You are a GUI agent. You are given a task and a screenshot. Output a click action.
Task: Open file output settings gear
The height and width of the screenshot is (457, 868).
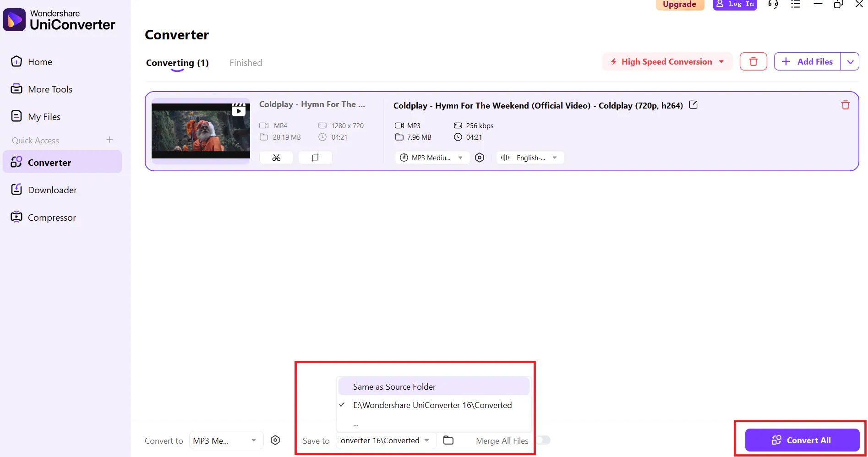(480, 158)
